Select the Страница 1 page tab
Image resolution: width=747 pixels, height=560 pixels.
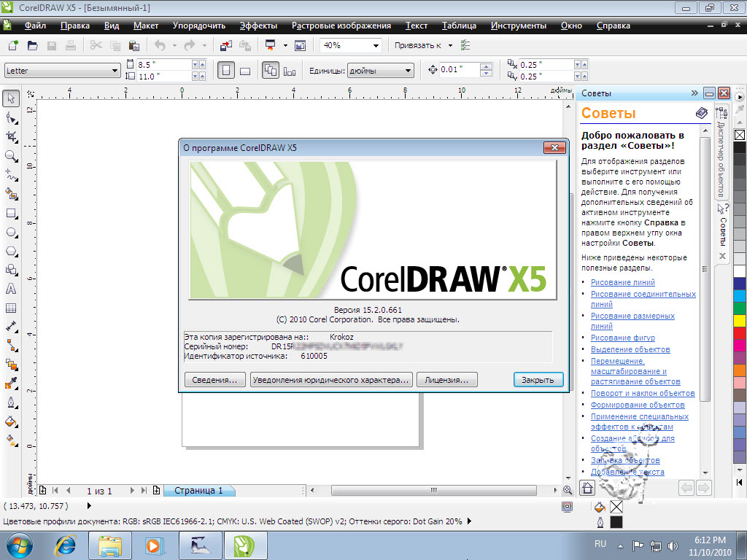[x=198, y=491]
